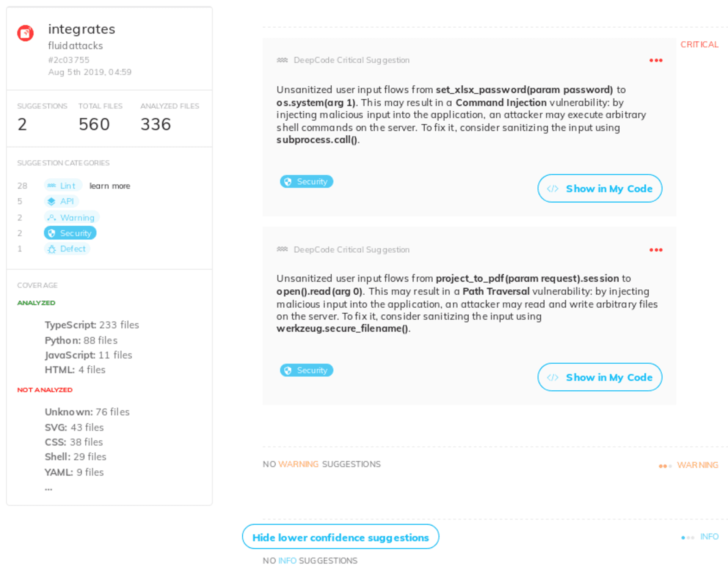Click wave icon beside second DeepCode Critical Suggestion

(282, 249)
